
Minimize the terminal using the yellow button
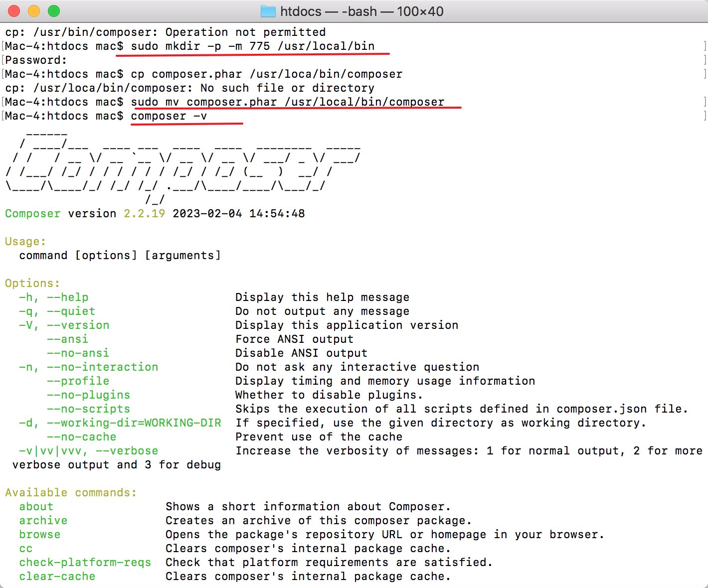tap(34, 11)
